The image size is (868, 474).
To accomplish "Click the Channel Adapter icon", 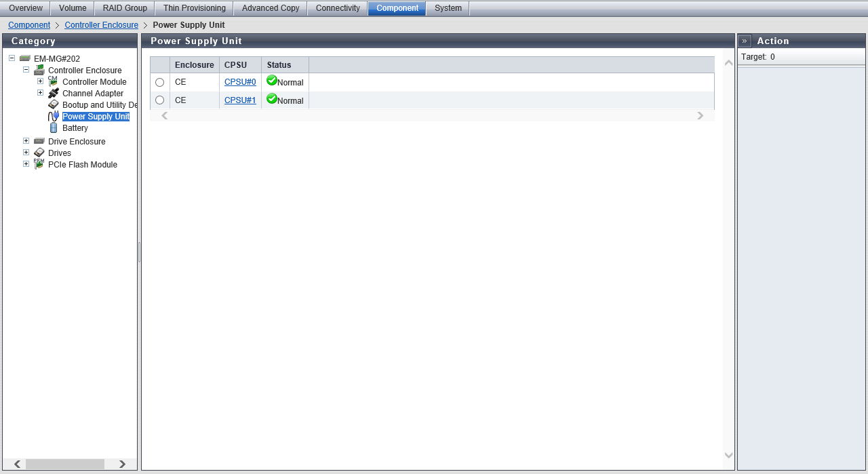I will (x=54, y=93).
